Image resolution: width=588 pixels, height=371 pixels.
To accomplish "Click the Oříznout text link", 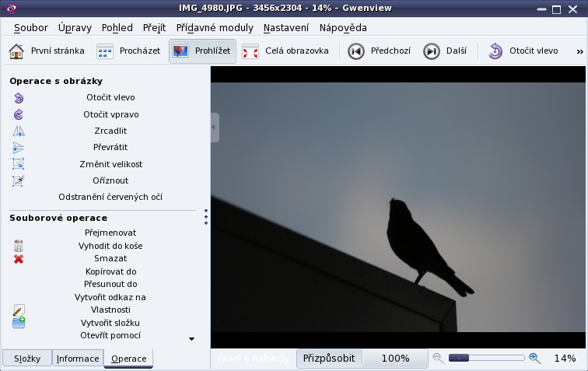I will pyautogui.click(x=110, y=180).
